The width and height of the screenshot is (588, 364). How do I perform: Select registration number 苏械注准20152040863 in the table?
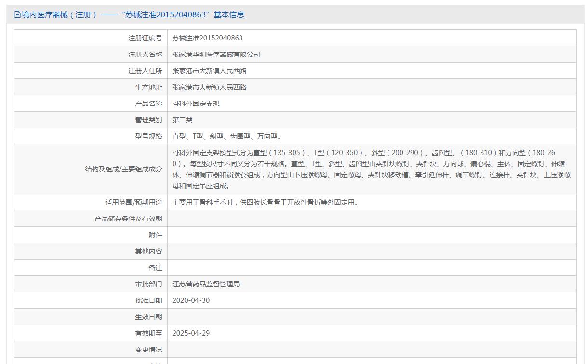click(207, 38)
